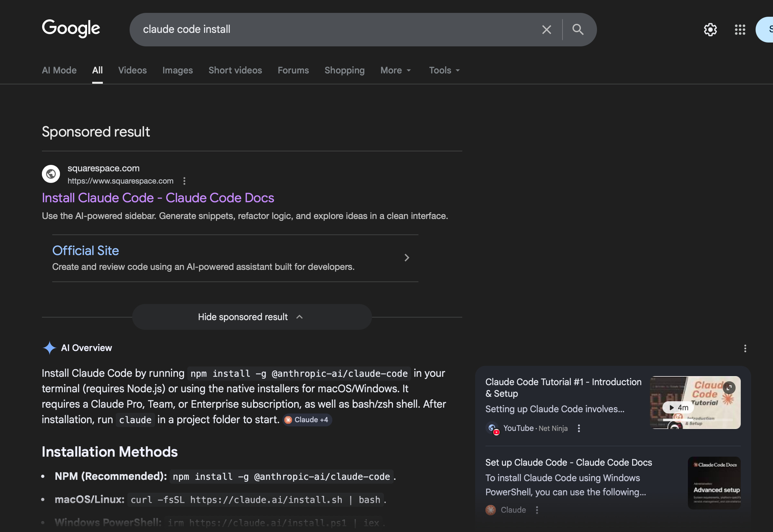The height and width of the screenshot is (532, 773).
Task: Open Set up Claude Code Docs result
Action: tap(568, 463)
